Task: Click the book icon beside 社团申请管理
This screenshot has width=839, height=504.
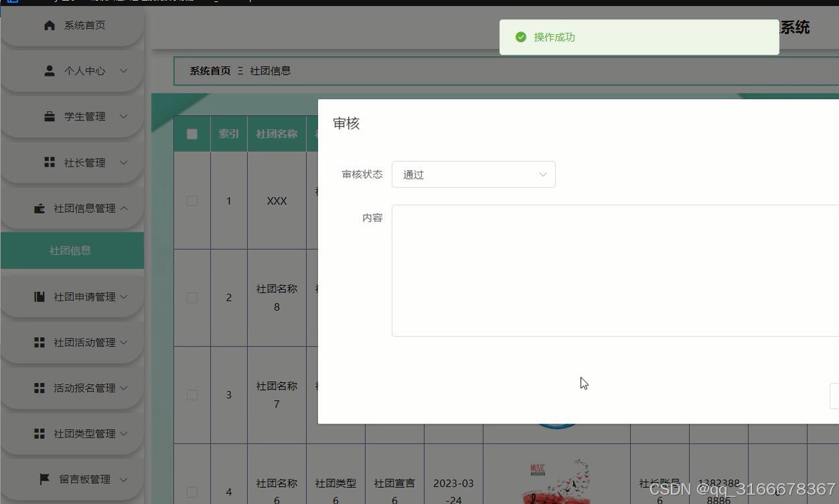Action: pos(40,297)
